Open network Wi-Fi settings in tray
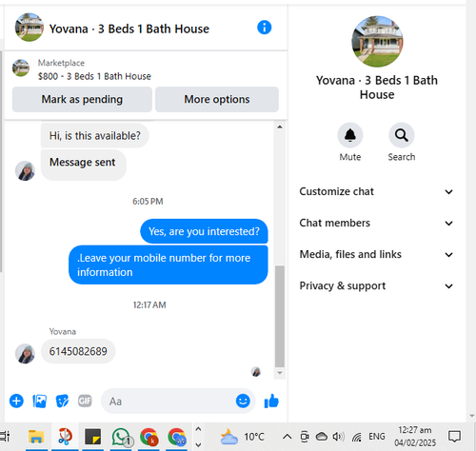The image size is (476, 451). [x=357, y=437]
